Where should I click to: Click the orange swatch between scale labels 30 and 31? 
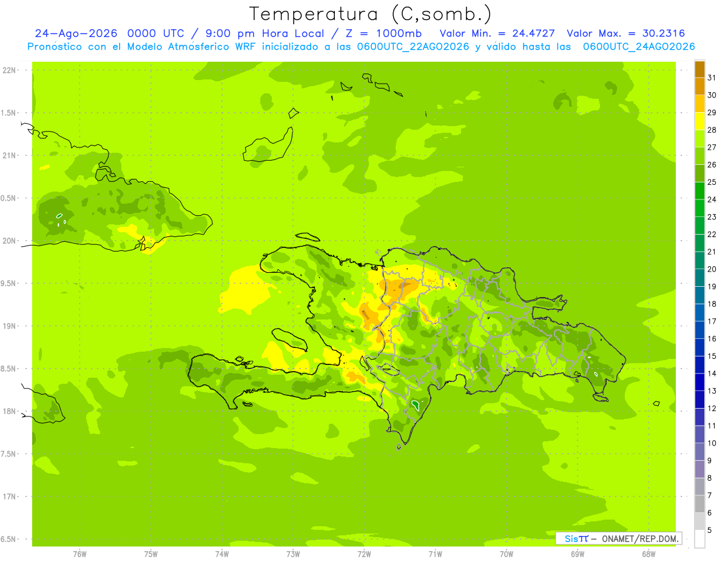point(699,86)
